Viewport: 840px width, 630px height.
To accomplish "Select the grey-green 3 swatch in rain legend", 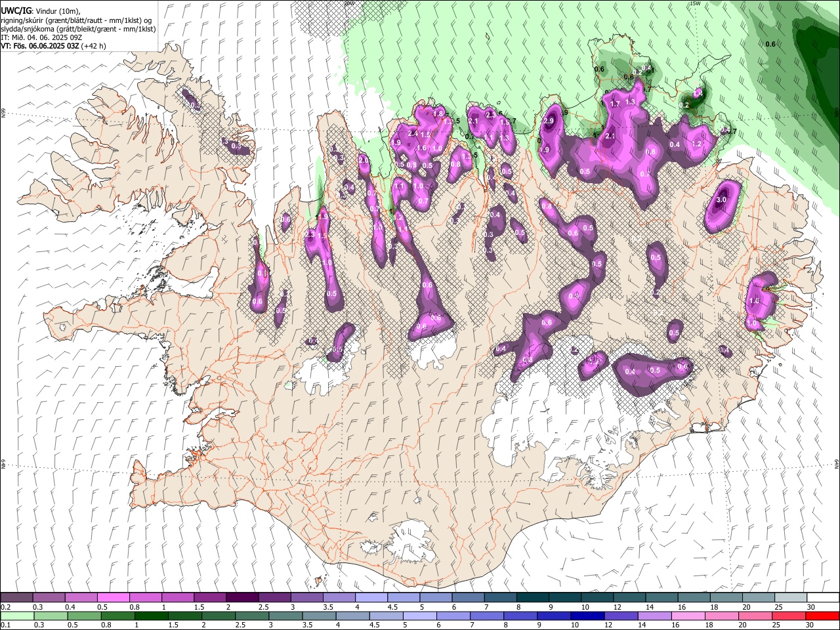I will (x=285, y=616).
